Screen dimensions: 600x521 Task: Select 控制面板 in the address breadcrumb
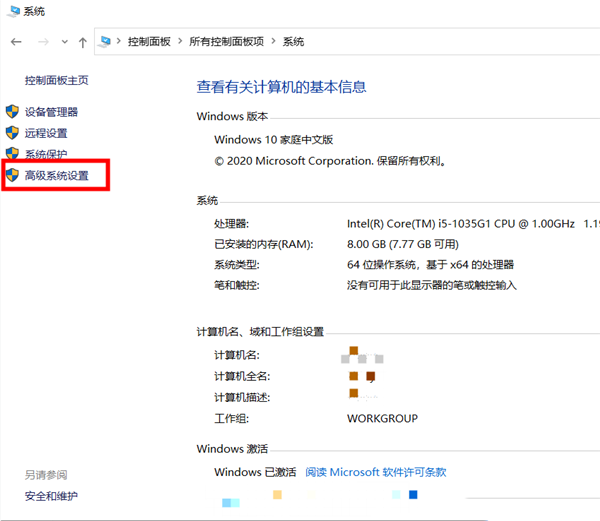[x=150, y=42]
